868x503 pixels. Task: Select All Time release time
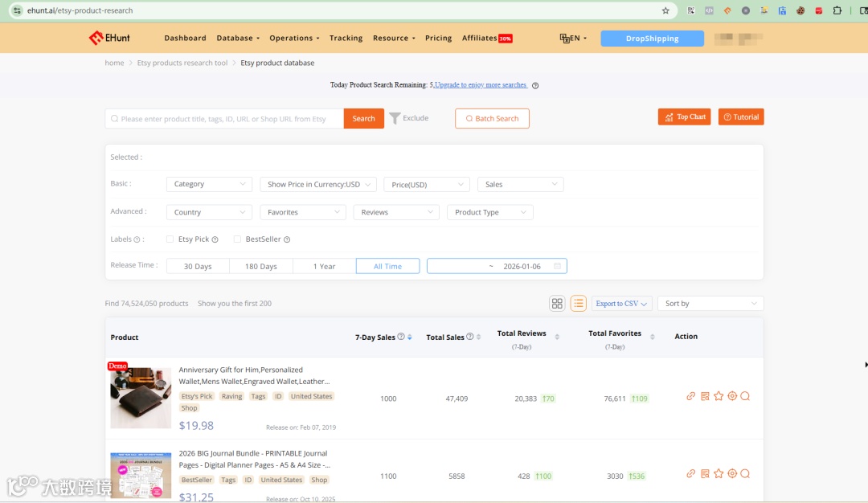(387, 266)
